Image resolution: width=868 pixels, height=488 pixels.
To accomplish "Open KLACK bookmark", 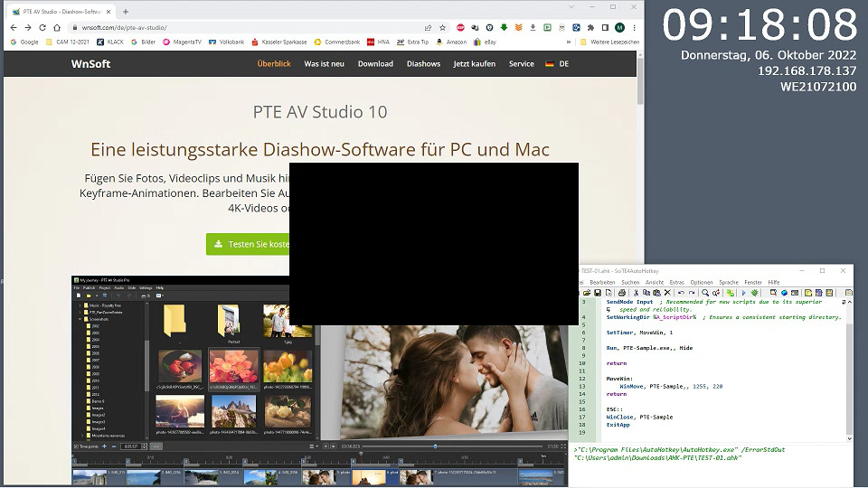I will [x=110, y=42].
